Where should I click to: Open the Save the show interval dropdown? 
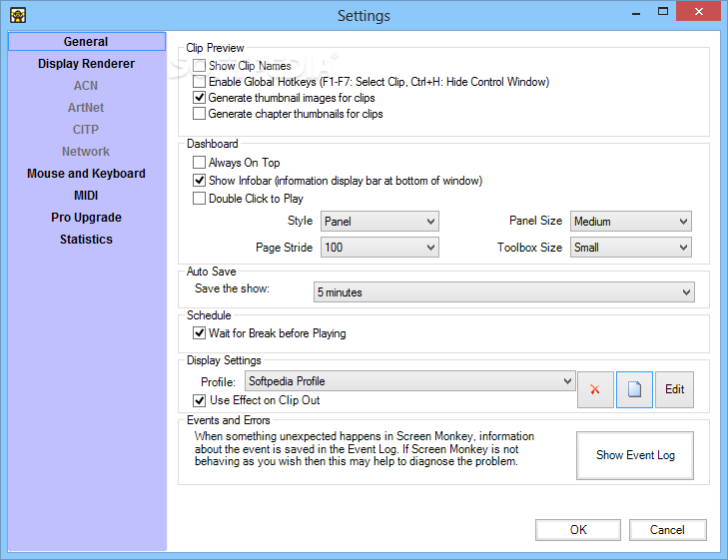[x=504, y=292]
